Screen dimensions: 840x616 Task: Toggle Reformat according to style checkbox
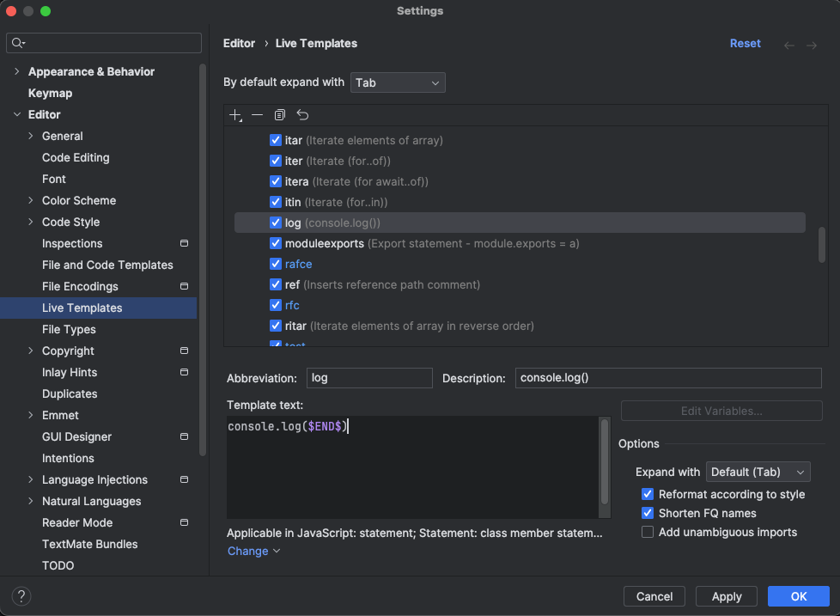tap(648, 494)
